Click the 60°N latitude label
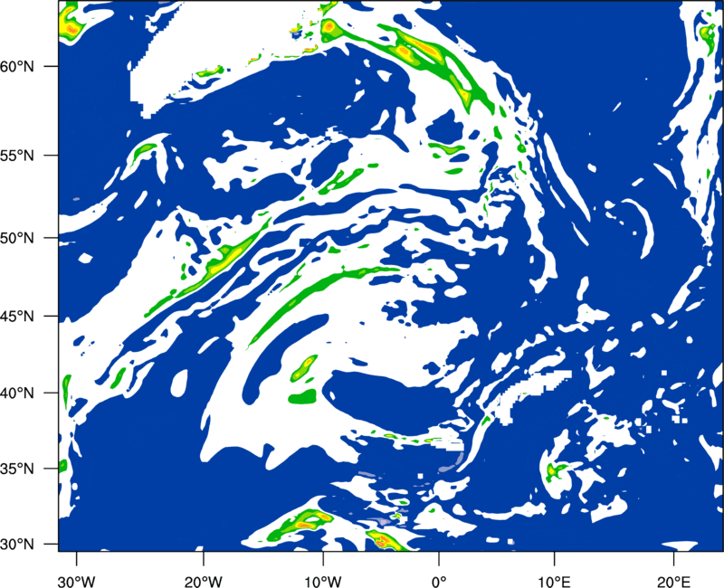 (17, 66)
